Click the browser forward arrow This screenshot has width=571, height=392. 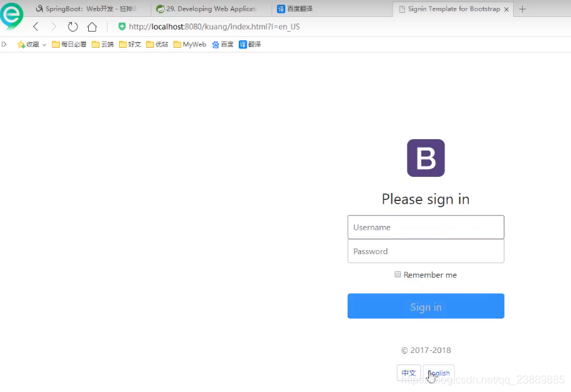click(x=54, y=27)
